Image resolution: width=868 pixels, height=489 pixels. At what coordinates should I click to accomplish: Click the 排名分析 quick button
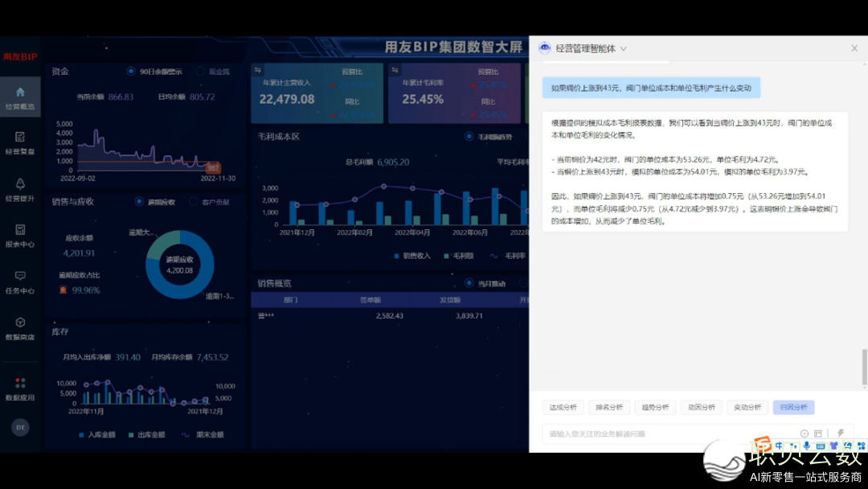tap(609, 407)
